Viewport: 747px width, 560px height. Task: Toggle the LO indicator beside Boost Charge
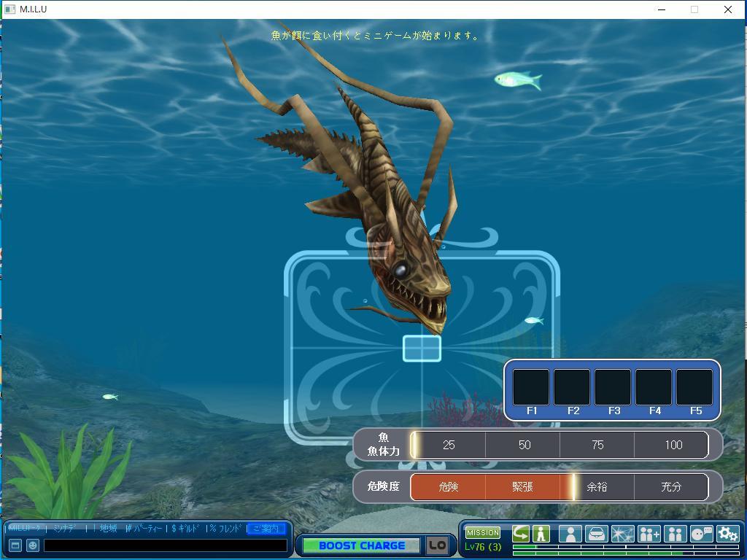tap(437, 545)
